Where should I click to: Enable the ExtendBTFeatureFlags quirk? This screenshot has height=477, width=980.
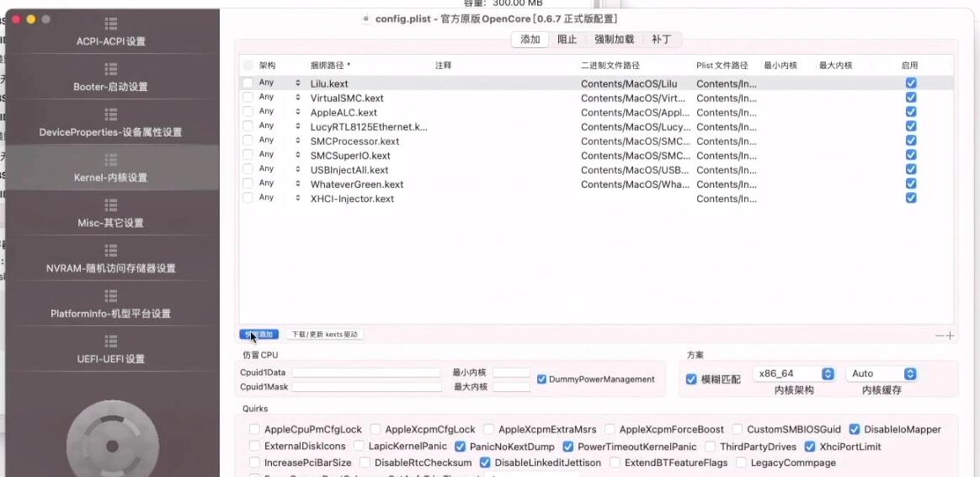(x=615, y=463)
